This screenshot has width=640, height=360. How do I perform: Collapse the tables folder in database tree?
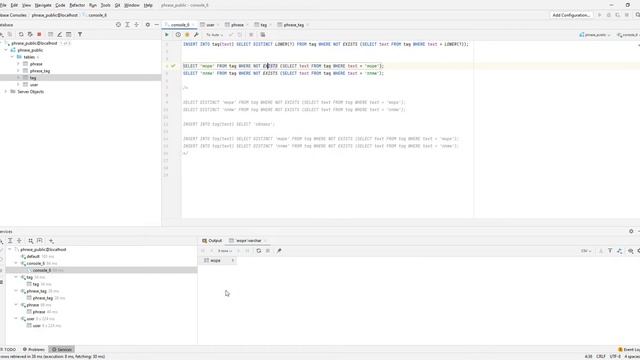pos(12,57)
